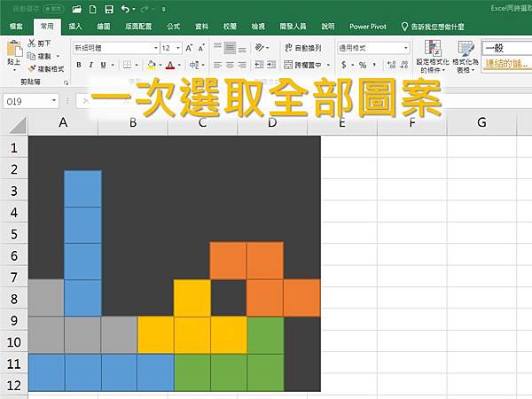The image size is (532, 399).
Task: Open the font size 12 dropdown
Action: point(178,48)
